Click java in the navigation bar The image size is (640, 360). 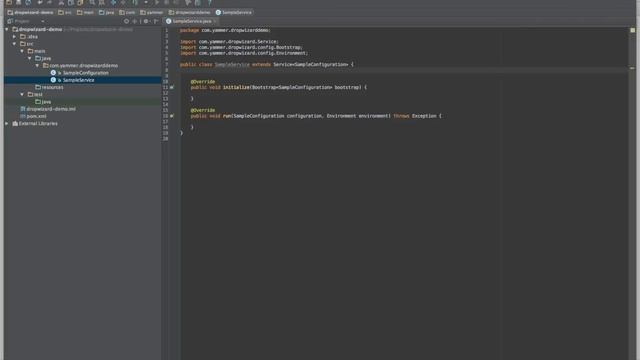(106, 12)
